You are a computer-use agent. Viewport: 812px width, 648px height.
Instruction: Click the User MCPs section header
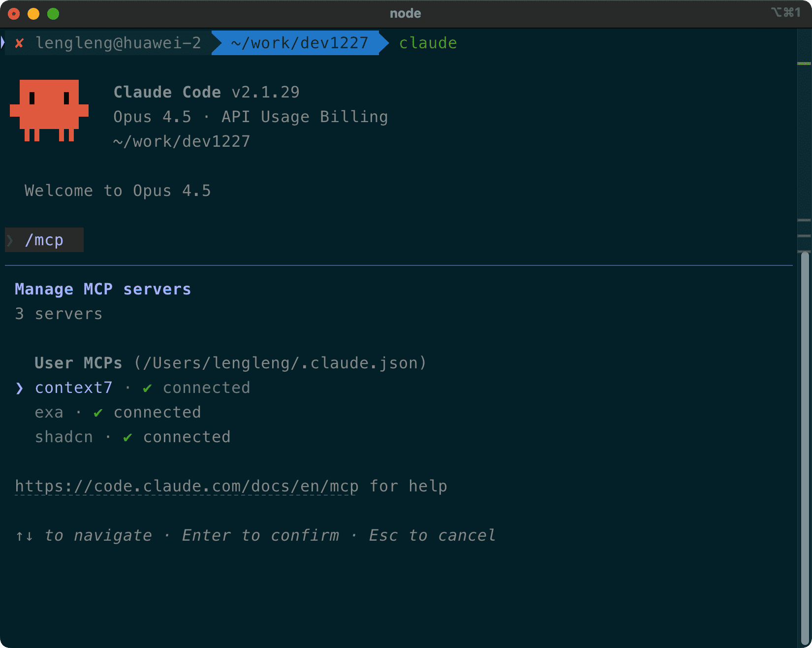[78, 363]
